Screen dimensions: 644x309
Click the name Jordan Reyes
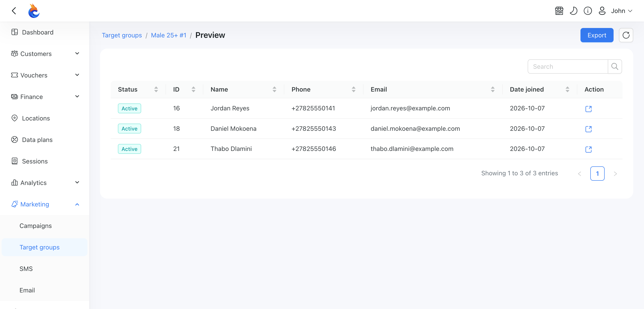230,108
